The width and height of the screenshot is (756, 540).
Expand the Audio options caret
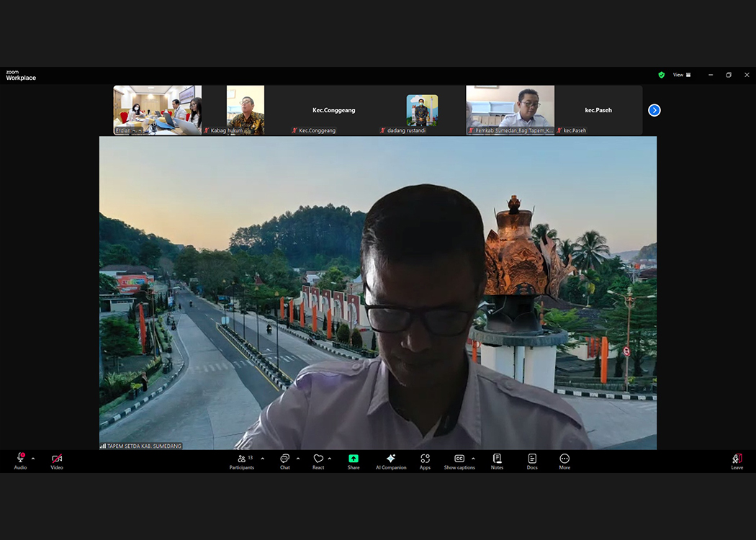(33, 459)
